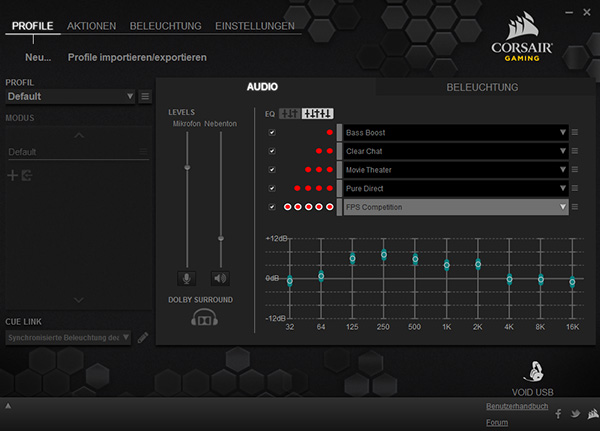Viewport: 600px width, 431px height.
Task: Toggle microphone mute icon
Action: [186, 278]
